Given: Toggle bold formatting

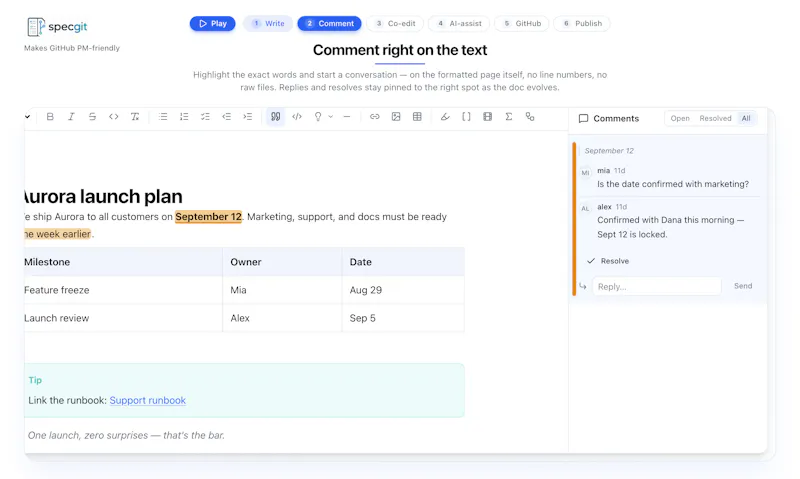Looking at the screenshot, I should coord(50,117).
